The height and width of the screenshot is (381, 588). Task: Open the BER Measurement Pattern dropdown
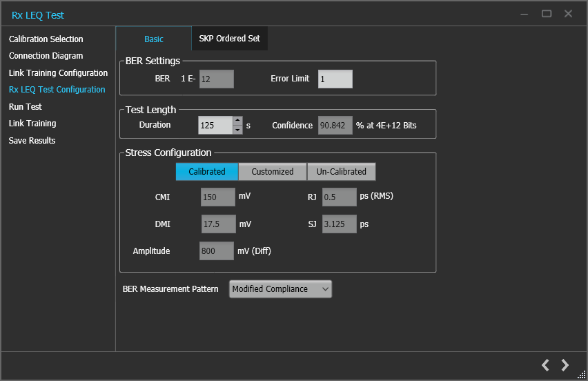[280, 289]
